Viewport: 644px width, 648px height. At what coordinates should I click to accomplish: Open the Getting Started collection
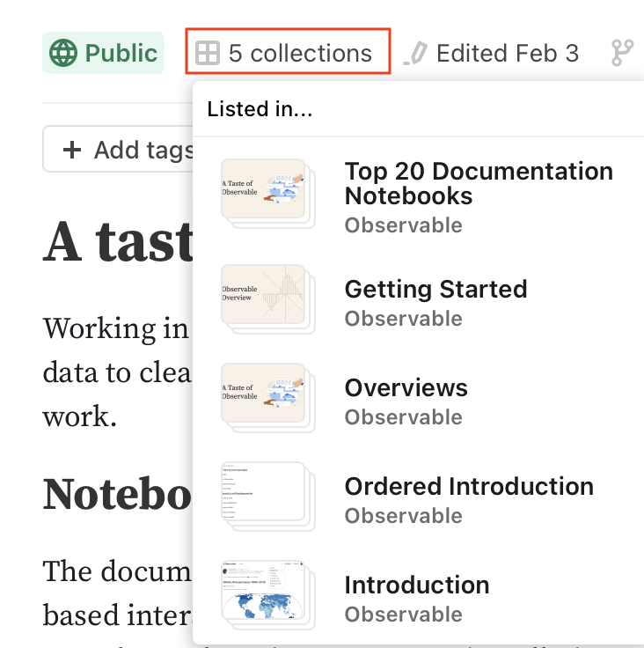tap(435, 289)
